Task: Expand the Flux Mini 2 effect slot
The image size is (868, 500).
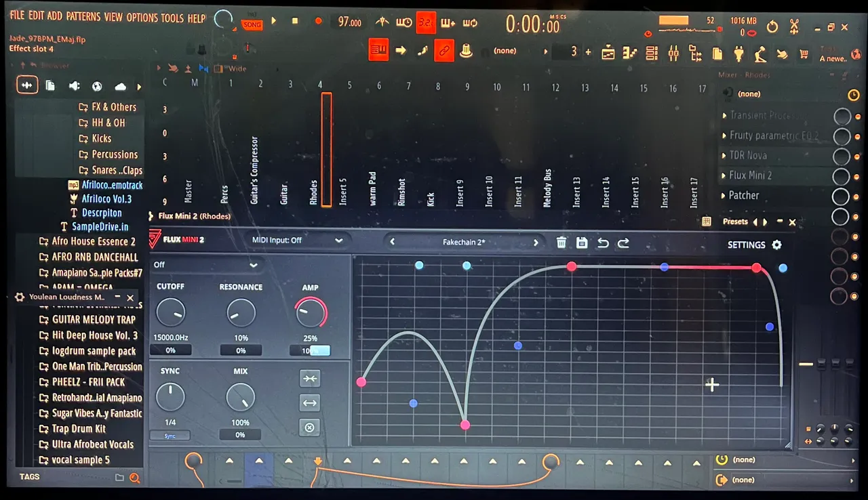Action: [725, 175]
